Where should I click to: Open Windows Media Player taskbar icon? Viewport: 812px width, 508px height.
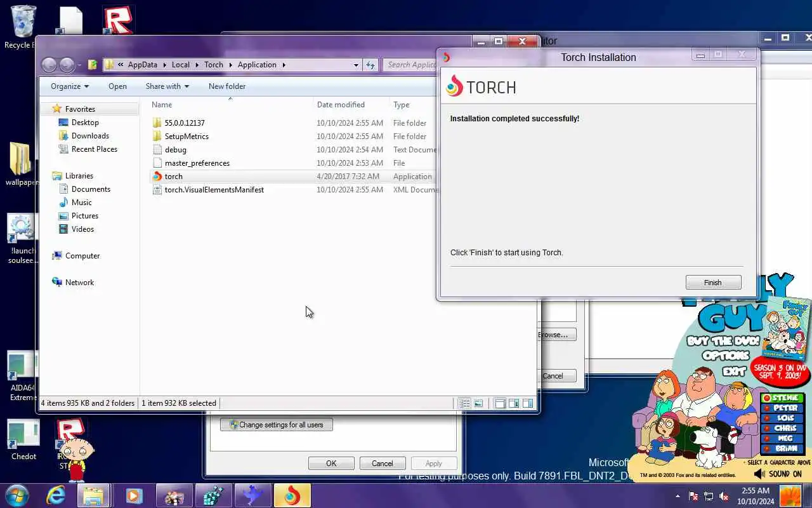[134, 495]
